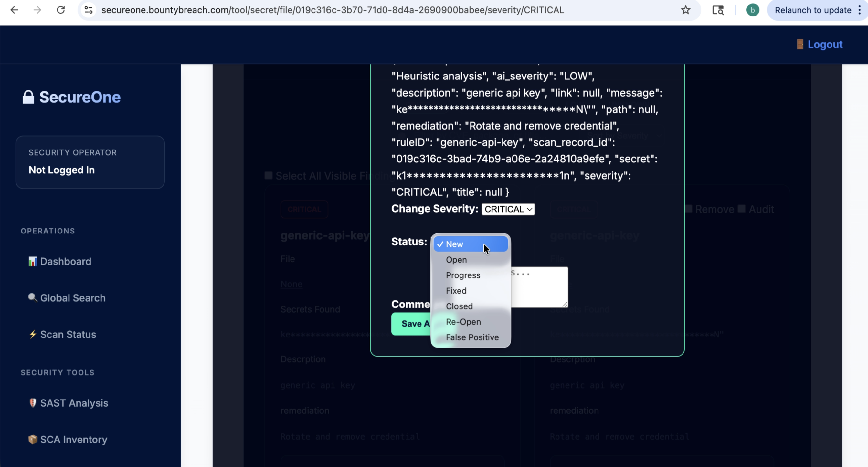Click the 'Status:' label
Screen dimensions: 868x467
point(409,241)
